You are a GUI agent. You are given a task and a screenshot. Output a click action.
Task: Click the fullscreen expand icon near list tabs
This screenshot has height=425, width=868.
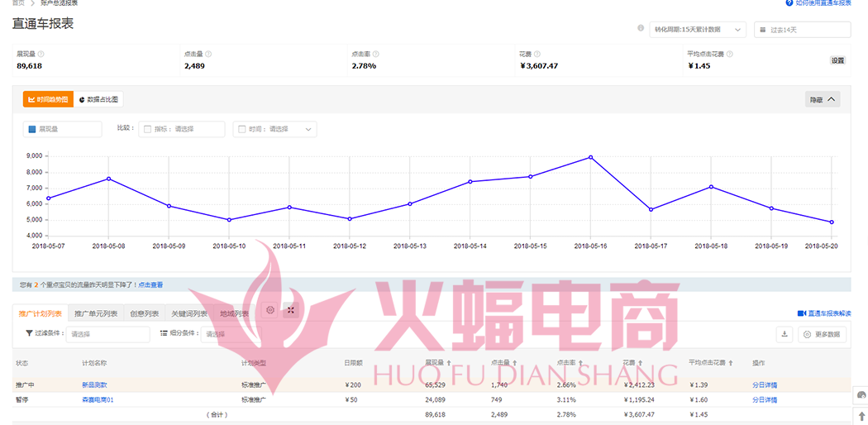[x=291, y=310]
